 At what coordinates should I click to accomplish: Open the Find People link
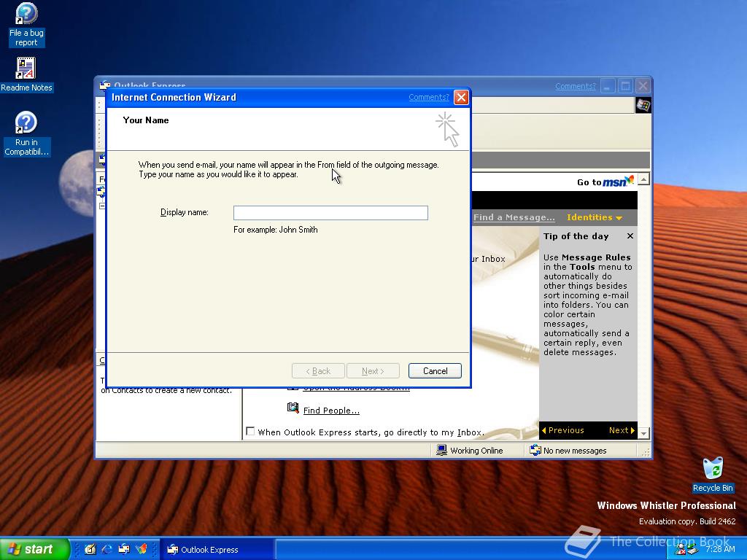(x=331, y=411)
